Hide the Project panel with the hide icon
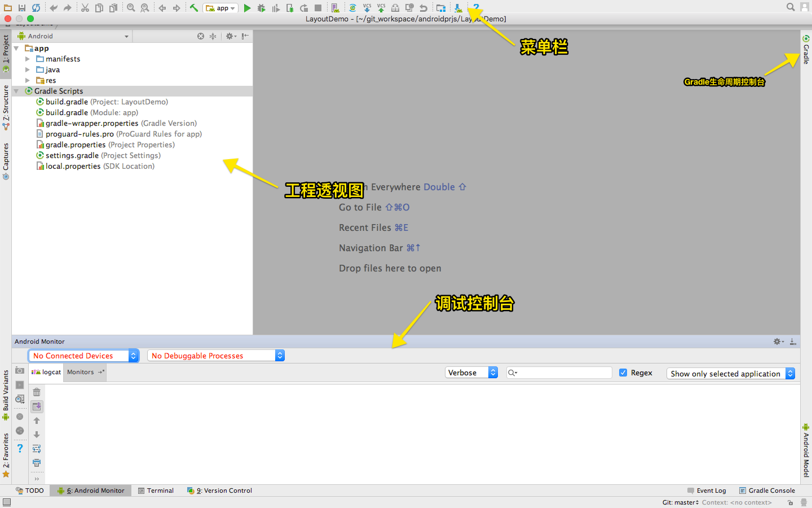 point(245,36)
